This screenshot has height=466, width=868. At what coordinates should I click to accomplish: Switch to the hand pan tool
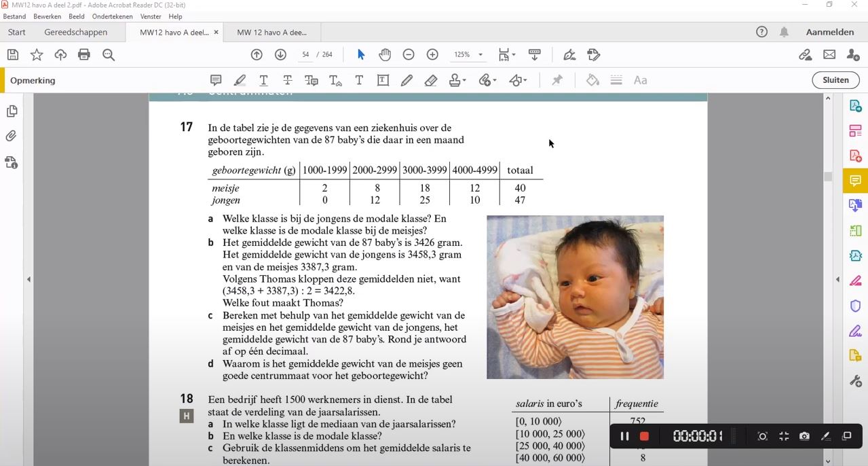coord(385,55)
